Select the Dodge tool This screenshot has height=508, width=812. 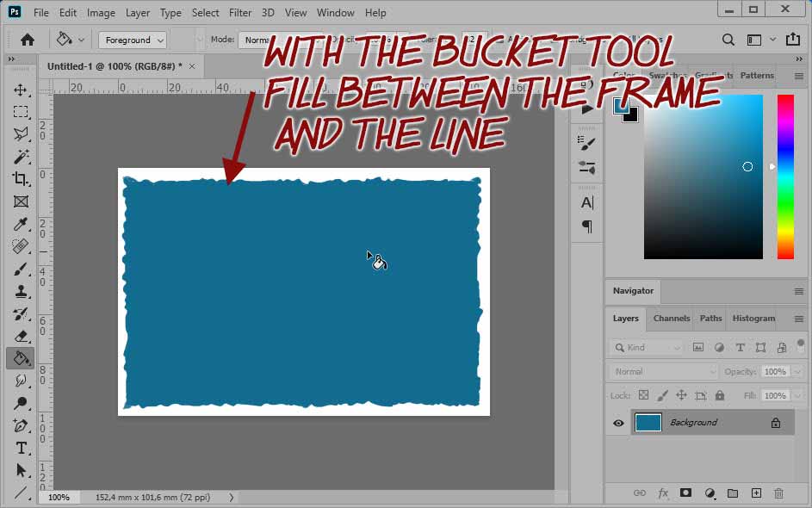point(21,403)
